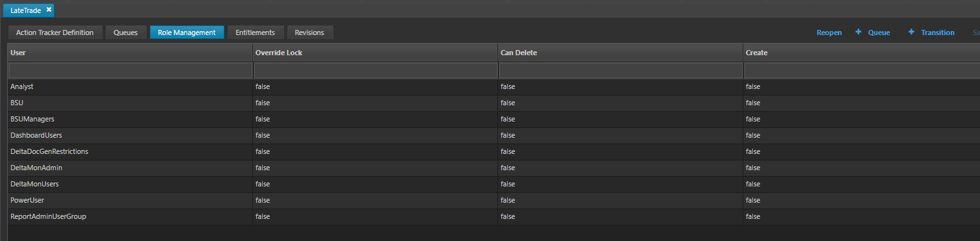
Task: Click Override Lock value for BSU
Action: coord(263,103)
